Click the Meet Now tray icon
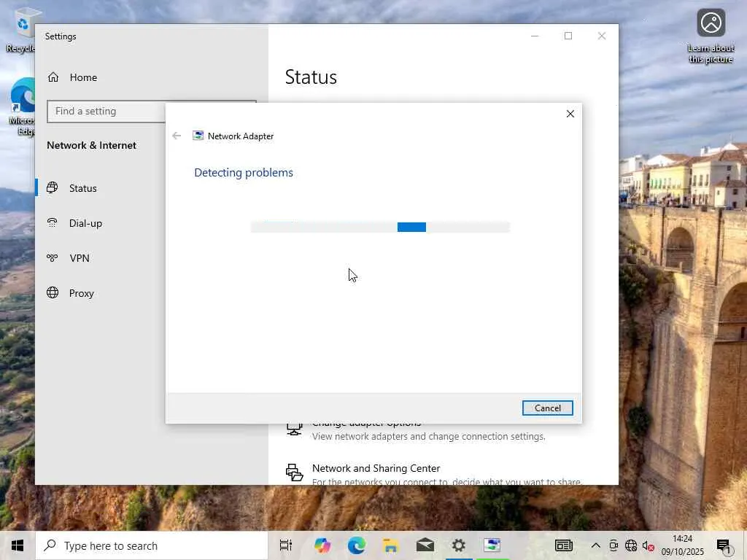 (614, 545)
